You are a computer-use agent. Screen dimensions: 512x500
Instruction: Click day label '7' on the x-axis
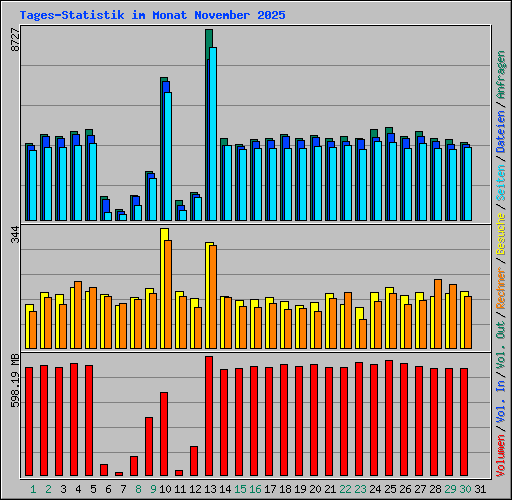pos(123,489)
